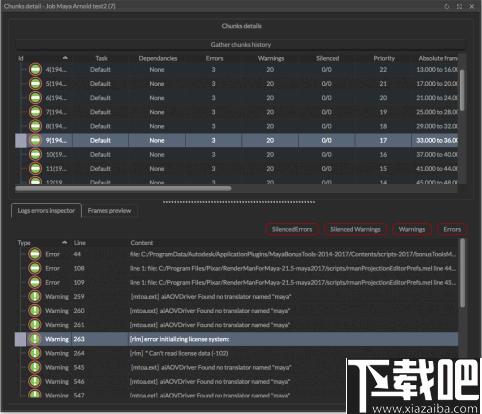Toggle the Warnings filter button

pyautogui.click(x=412, y=229)
